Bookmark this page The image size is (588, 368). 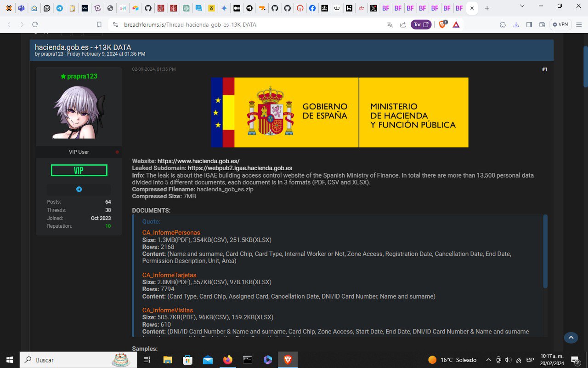click(x=99, y=24)
